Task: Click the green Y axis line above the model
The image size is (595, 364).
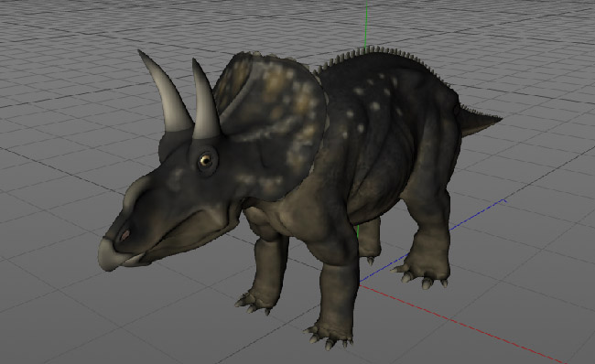Action: click(x=366, y=24)
